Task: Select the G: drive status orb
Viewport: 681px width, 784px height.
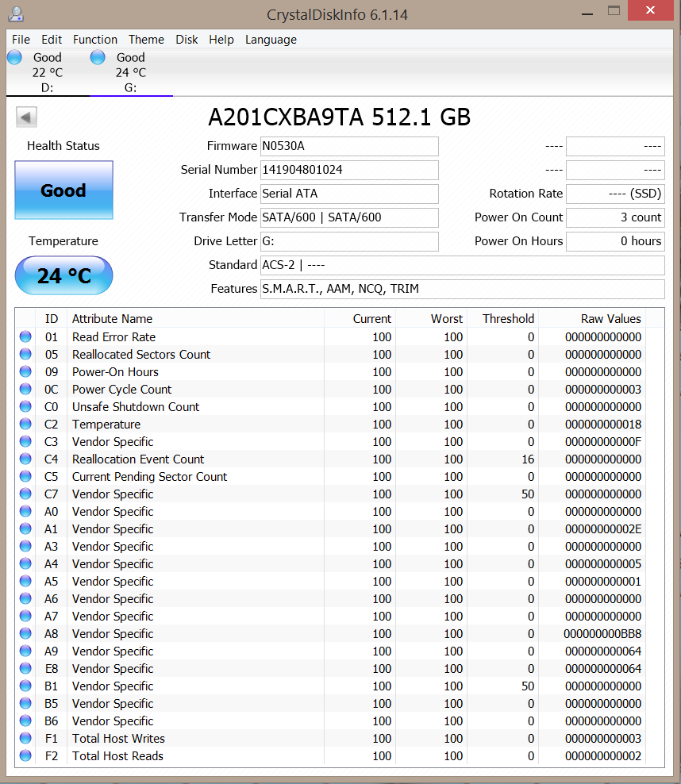Action: [98, 57]
